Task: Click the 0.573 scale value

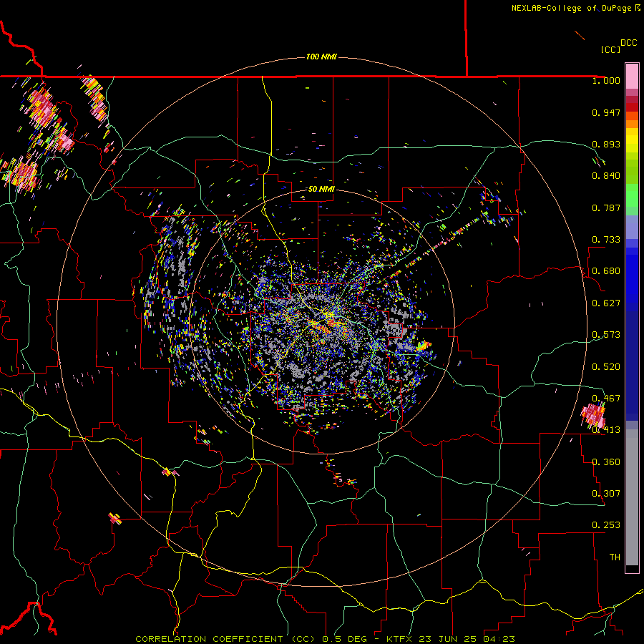Action: pos(606,335)
